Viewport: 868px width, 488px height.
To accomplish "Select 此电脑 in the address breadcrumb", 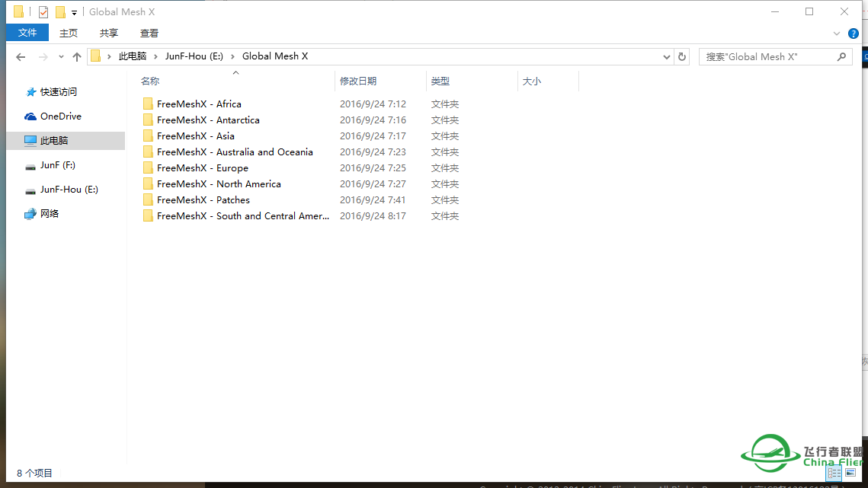I will point(133,56).
